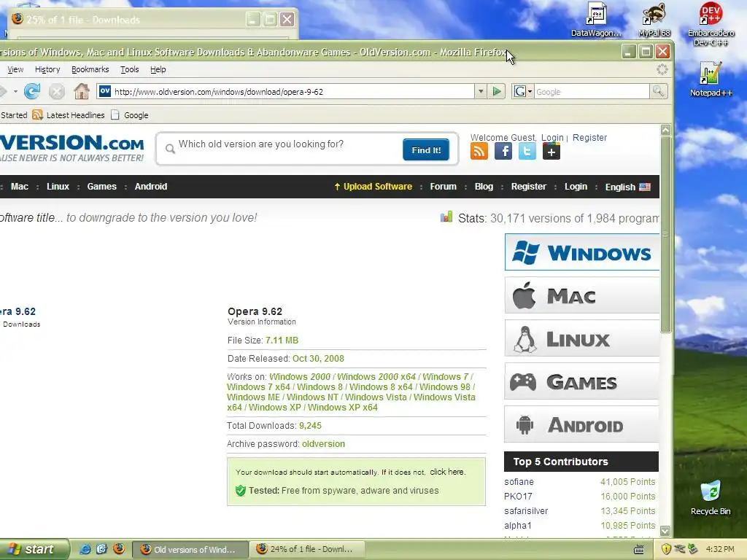The image size is (747, 560).
Task: Open Embarcadero Dev-C++ desktop shortcut
Action: (711, 24)
